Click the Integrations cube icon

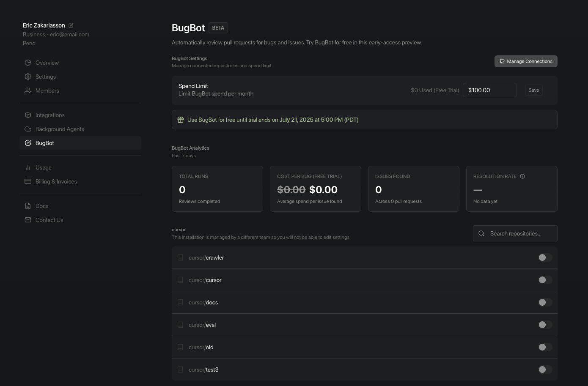pos(28,115)
